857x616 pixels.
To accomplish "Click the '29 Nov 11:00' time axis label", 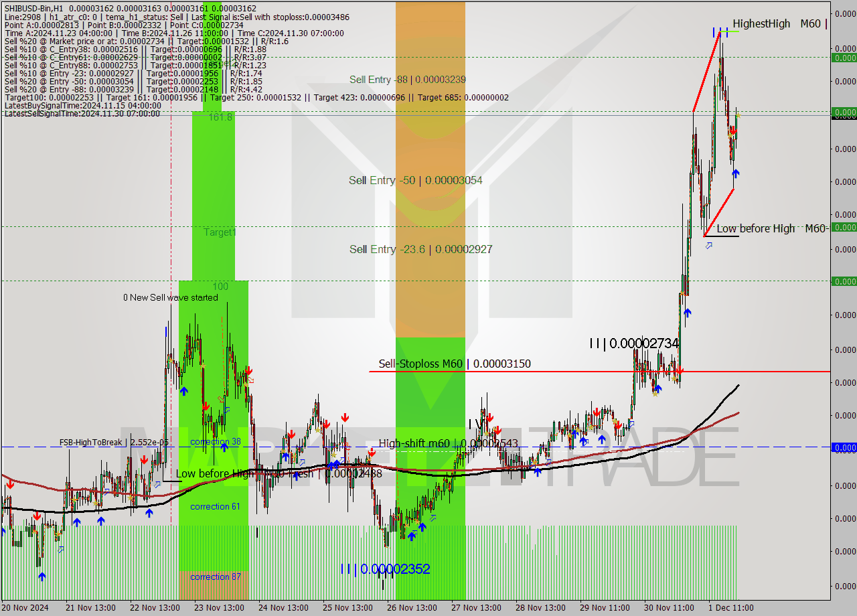I will [605, 608].
